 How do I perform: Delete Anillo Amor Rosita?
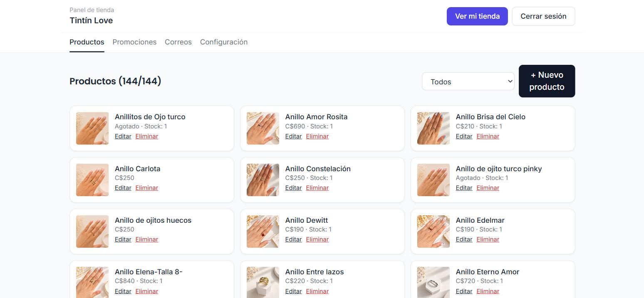(317, 136)
